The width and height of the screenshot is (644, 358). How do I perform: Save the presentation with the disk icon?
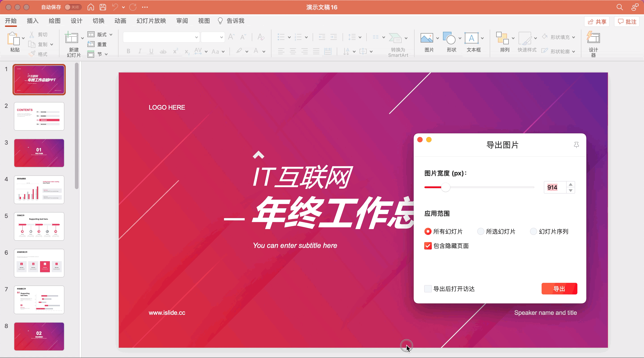(103, 7)
